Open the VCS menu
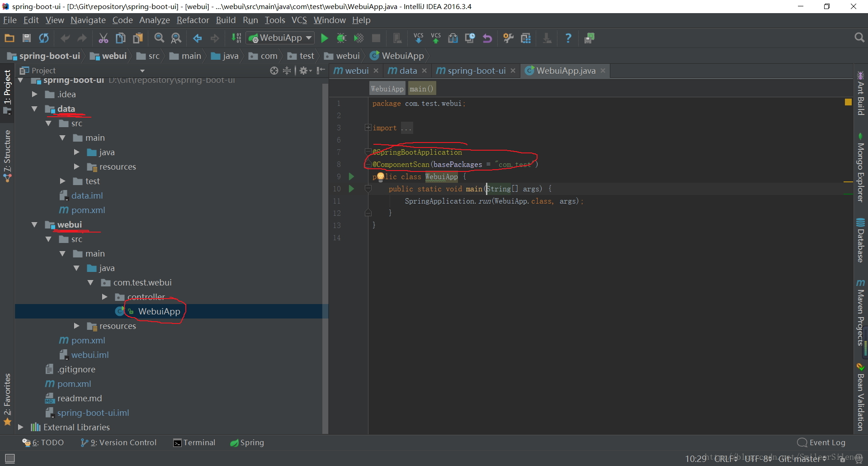The width and height of the screenshot is (868, 466). [299, 20]
